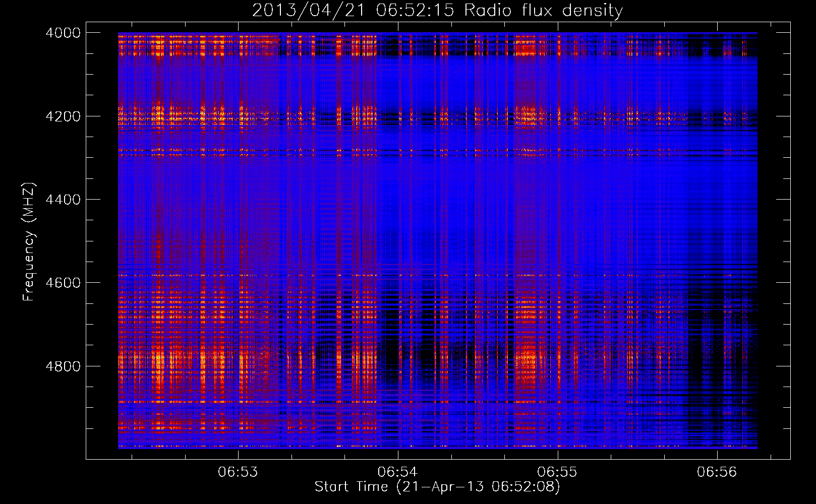Click the 06:54 time tick label
The height and width of the screenshot is (504, 816).
398,472
